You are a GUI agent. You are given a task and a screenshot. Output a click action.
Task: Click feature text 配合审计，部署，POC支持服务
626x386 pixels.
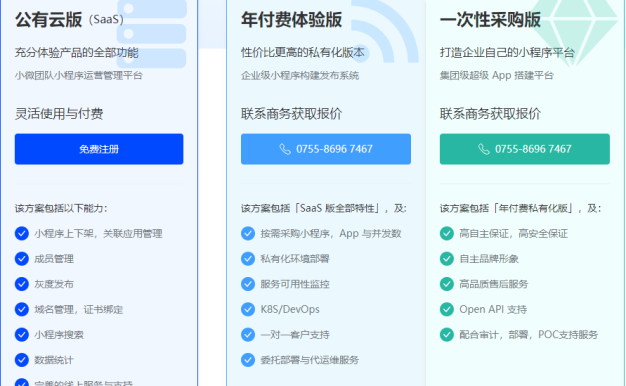(x=529, y=335)
